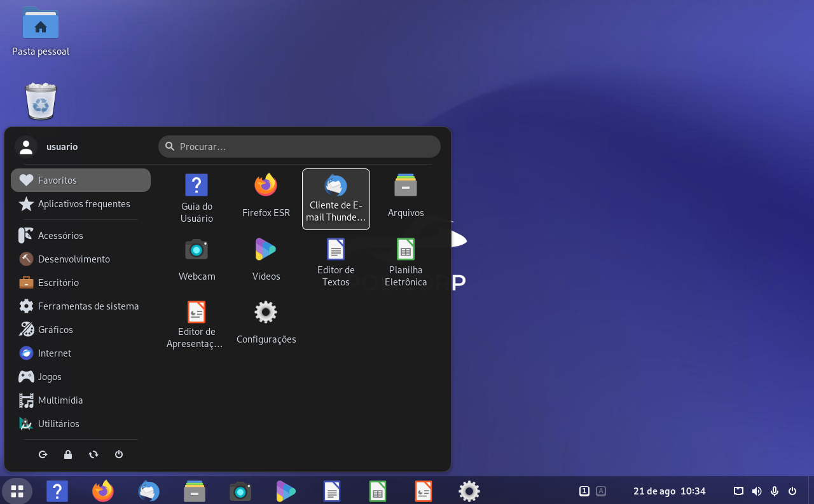
Task: Open file manager from the taskbar
Action: click(195, 491)
